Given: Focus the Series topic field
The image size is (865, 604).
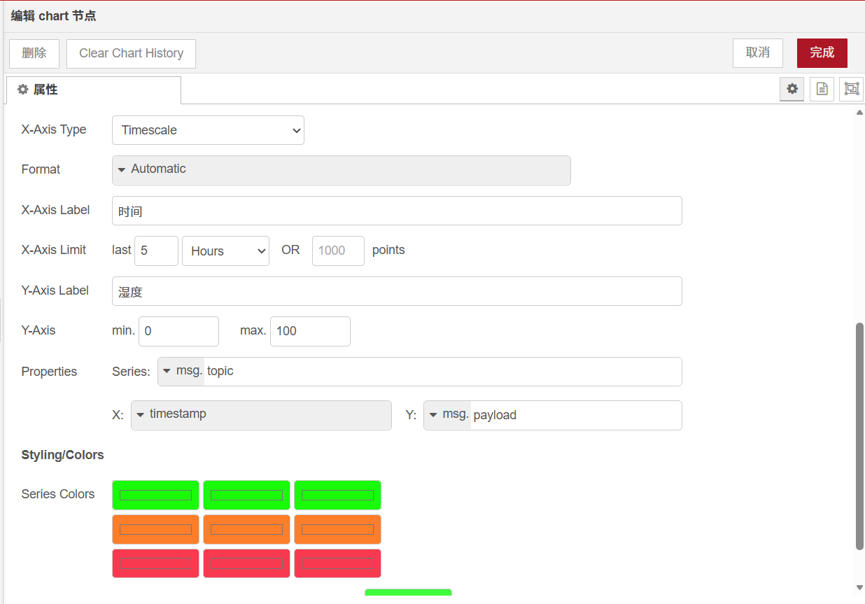Looking at the screenshot, I should (442, 371).
